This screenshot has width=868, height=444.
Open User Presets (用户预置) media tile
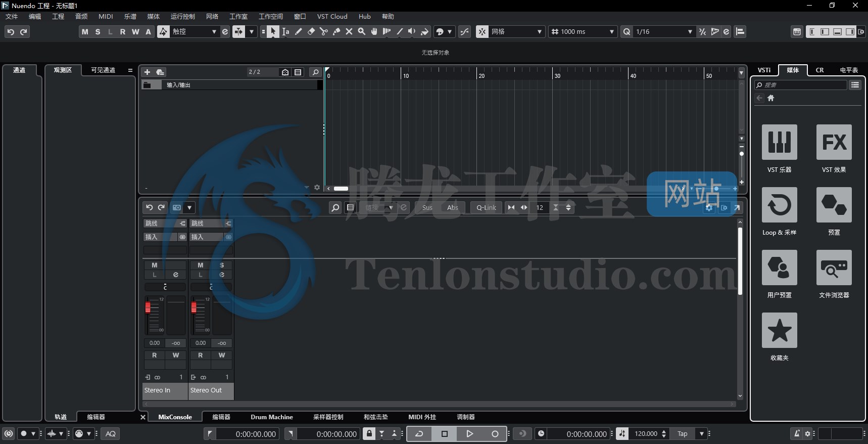(x=779, y=268)
